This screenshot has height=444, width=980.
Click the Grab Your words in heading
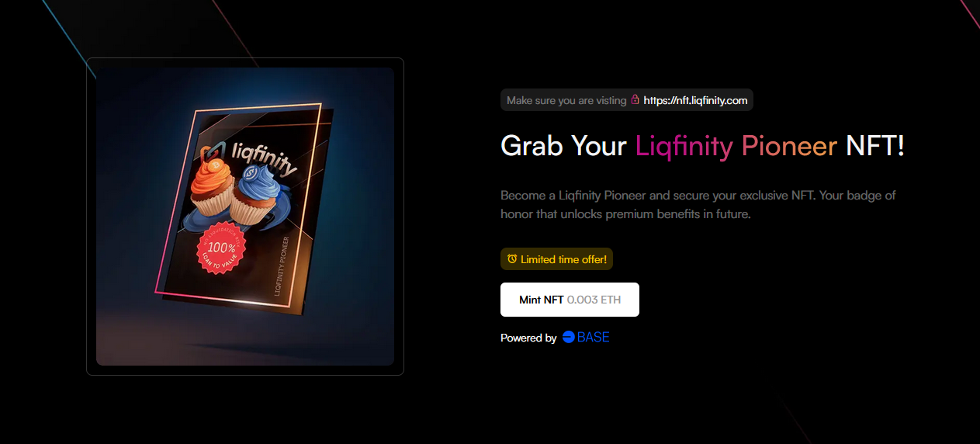click(x=563, y=146)
